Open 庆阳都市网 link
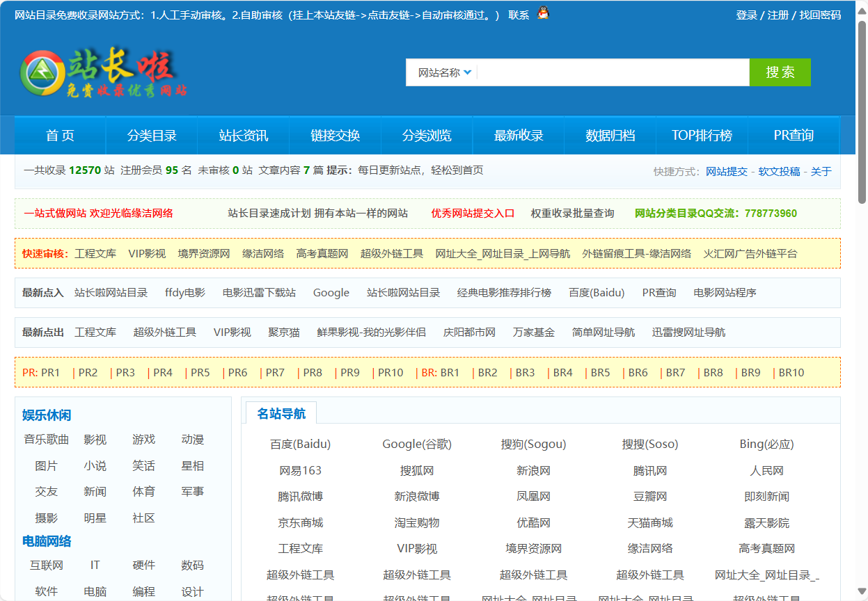The image size is (868, 601). point(469,332)
